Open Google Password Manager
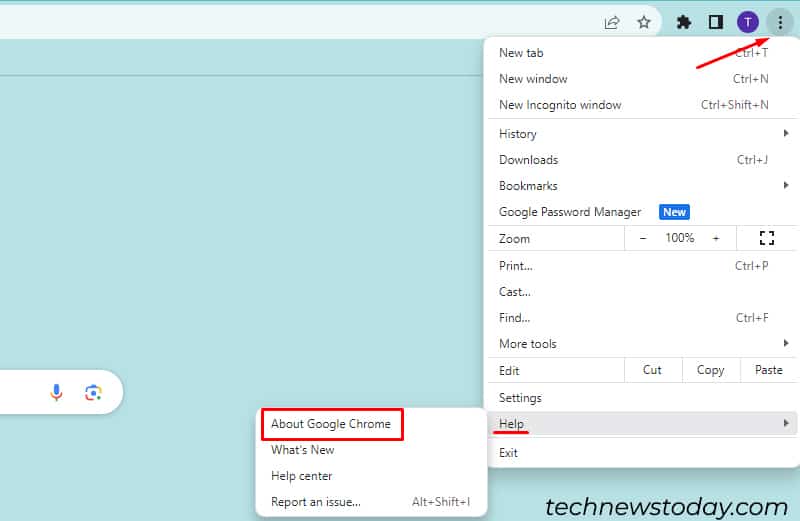The width and height of the screenshot is (800, 521). [x=642, y=212]
